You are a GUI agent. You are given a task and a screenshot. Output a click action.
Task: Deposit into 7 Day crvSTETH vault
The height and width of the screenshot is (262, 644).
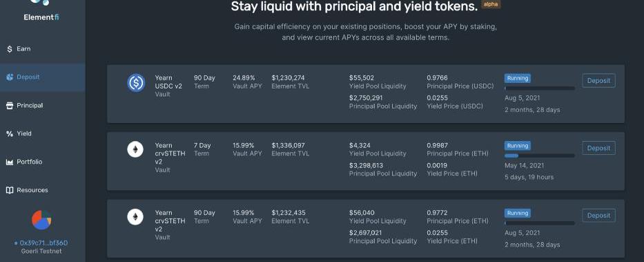[x=598, y=148]
